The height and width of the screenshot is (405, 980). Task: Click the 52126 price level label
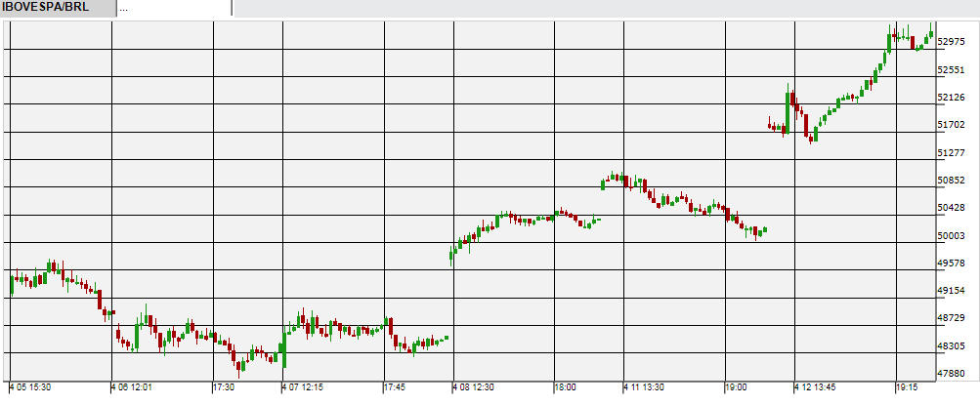(x=954, y=98)
